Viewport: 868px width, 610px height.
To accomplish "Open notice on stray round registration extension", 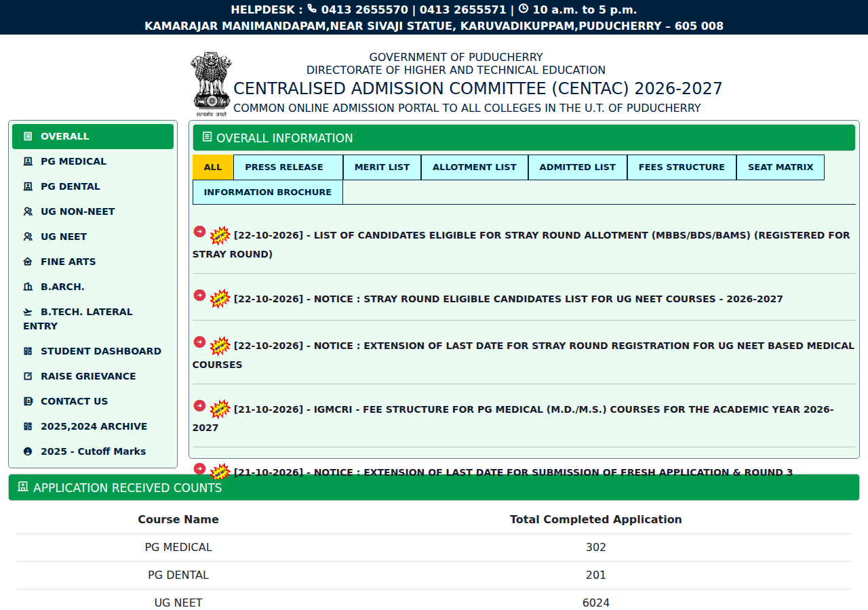I will coord(524,355).
